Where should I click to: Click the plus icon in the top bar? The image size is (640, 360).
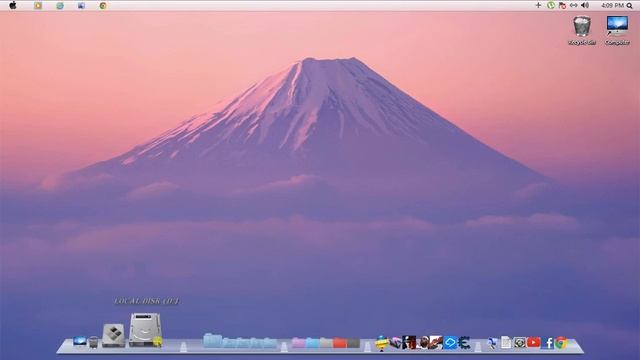[x=538, y=5]
